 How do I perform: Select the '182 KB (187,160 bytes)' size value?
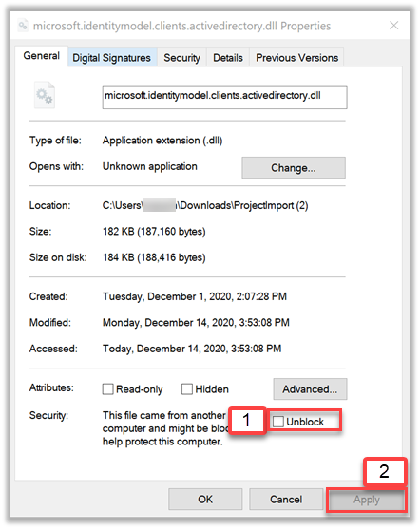pos(154,232)
